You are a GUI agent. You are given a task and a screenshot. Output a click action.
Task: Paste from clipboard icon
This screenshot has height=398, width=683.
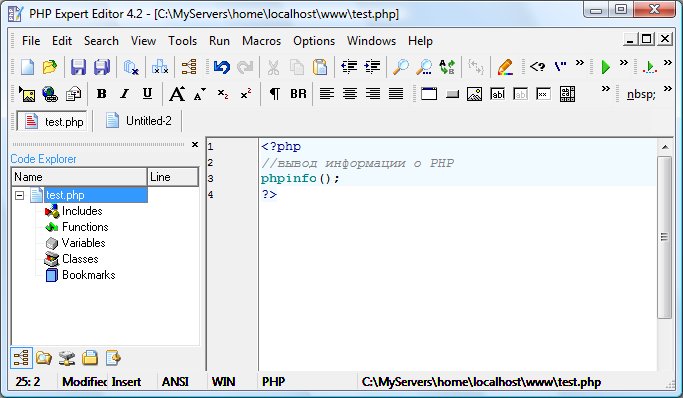point(320,67)
